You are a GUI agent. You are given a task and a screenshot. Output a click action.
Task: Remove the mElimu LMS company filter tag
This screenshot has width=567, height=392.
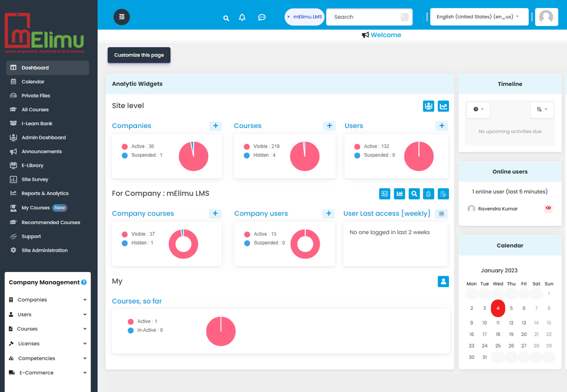point(289,17)
